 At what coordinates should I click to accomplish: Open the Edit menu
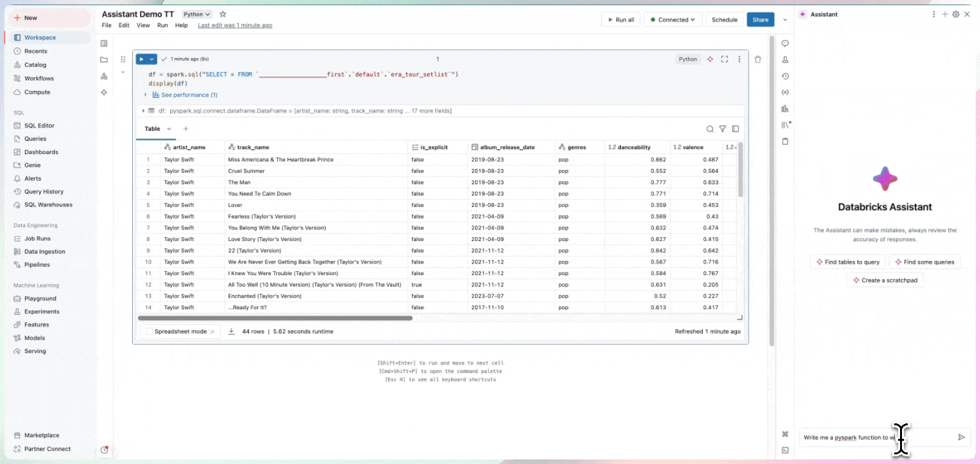[x=124, y=25]
